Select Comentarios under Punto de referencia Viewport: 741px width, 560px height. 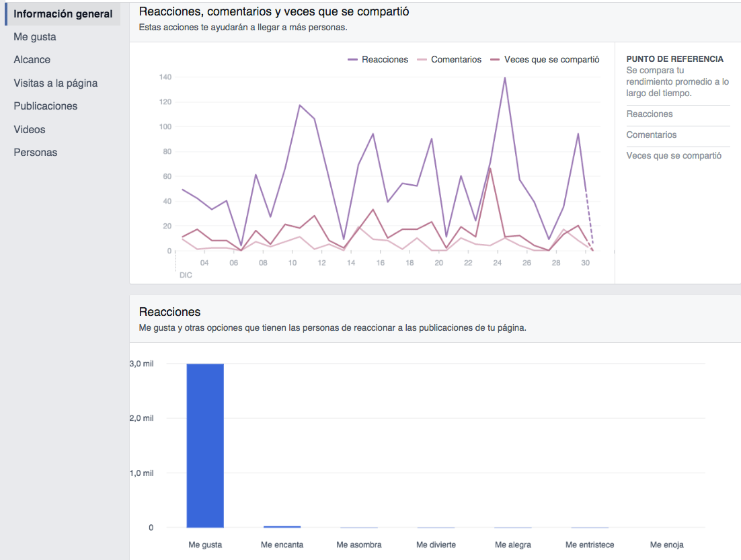[652, 134]
